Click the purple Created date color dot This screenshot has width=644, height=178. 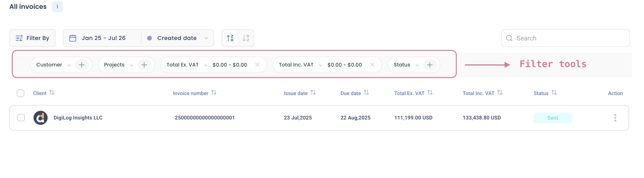149,38
